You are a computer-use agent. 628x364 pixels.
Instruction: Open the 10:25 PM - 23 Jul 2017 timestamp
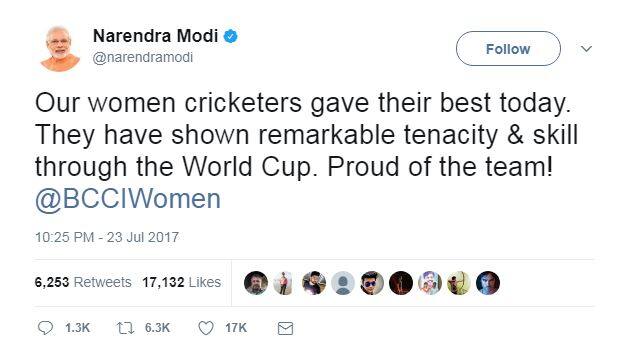coord(107,237)
